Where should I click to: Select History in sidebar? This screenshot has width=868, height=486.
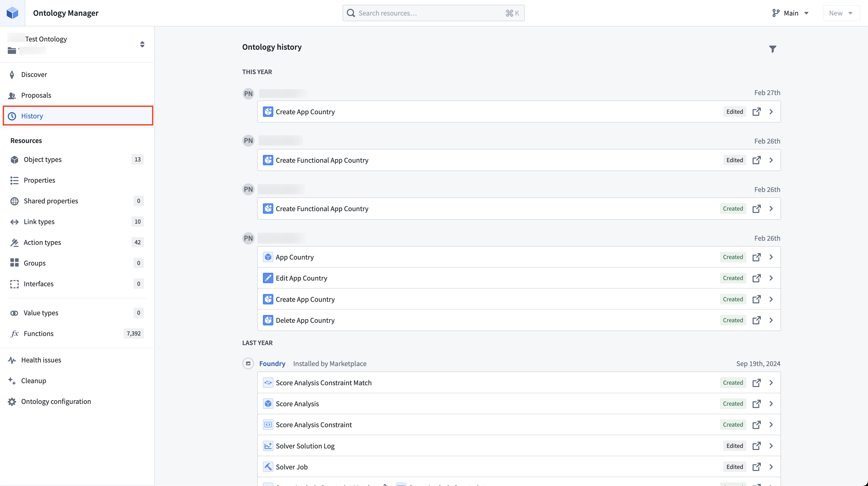pos(78,116)
